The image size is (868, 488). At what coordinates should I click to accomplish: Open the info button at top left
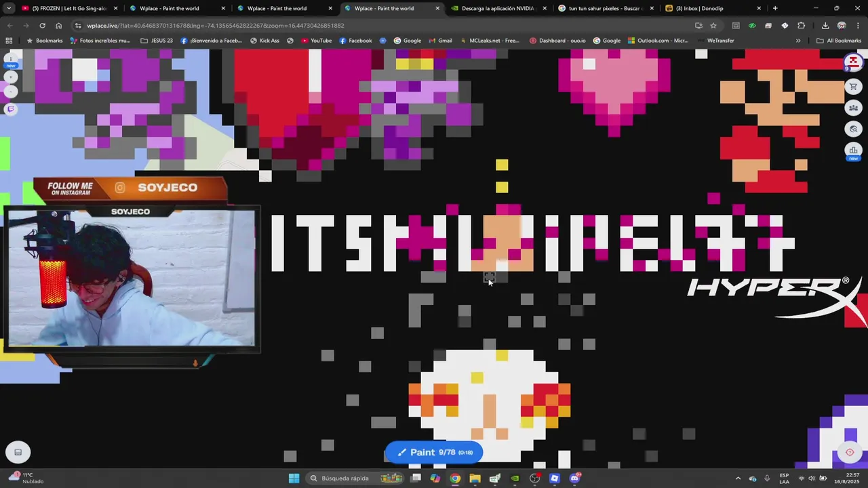pos(10,60)
